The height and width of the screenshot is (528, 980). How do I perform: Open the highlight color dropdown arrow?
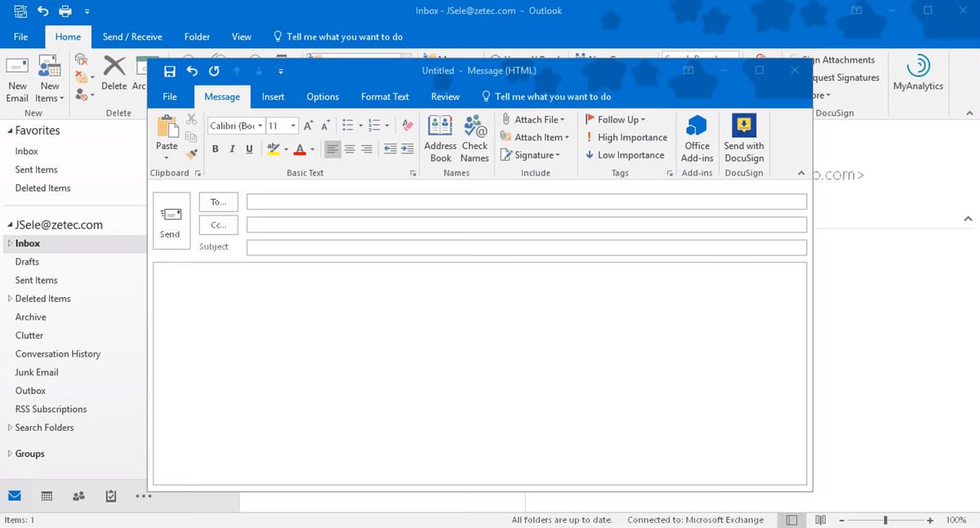[x=285, y=149]
